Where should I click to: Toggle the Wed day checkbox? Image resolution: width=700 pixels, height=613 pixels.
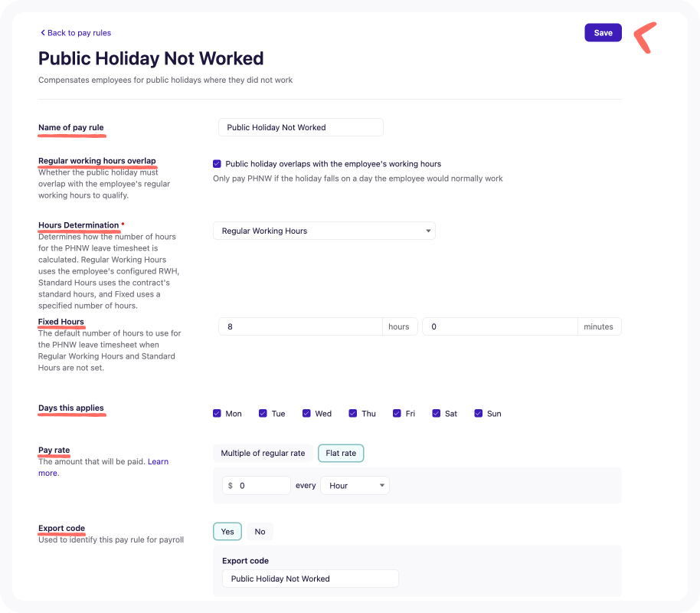(x=306, y=413)
